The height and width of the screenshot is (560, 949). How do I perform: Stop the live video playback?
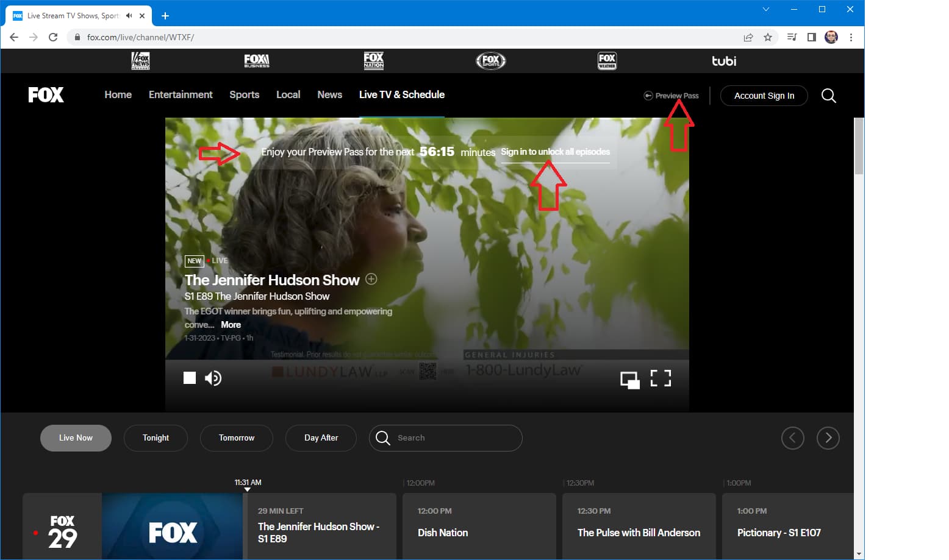point(190,378)
